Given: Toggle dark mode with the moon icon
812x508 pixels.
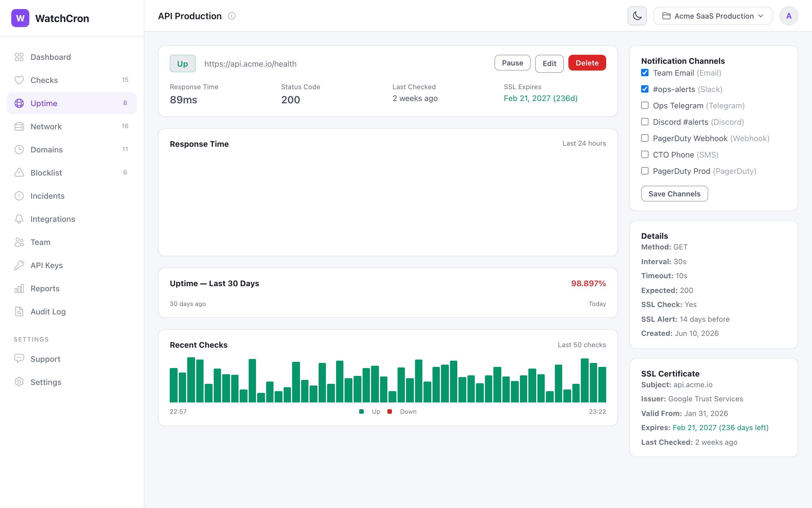Looking at the screenshot, I should pos(637,16).
